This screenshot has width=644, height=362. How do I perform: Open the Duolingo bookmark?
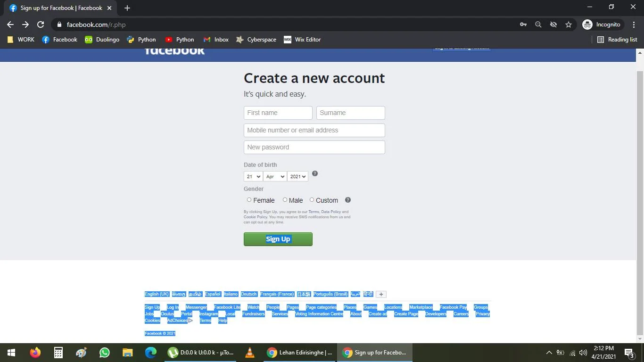102,40
